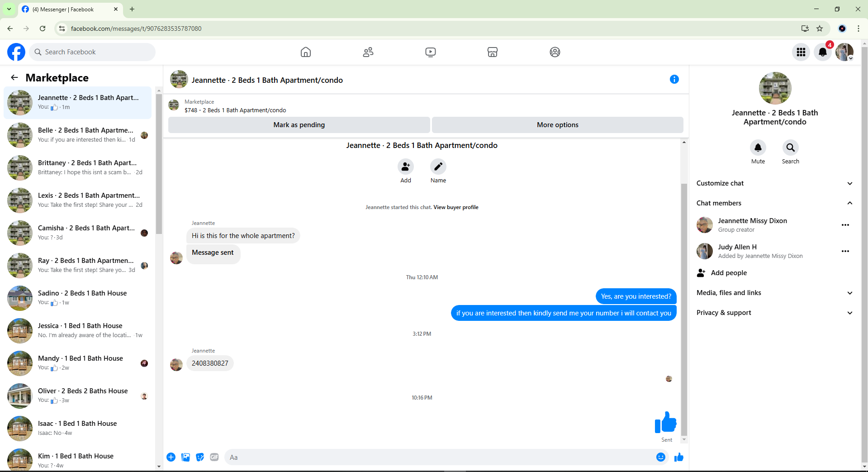868x472 pixels.
Task: Open Chrome profile avatar button
Action: click(842, 29)
